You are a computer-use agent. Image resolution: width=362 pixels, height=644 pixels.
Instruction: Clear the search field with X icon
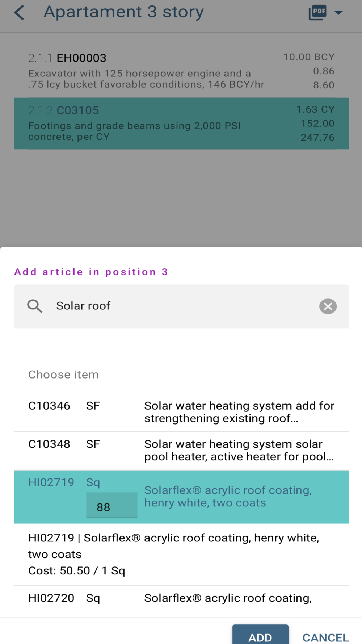[328, 306]
